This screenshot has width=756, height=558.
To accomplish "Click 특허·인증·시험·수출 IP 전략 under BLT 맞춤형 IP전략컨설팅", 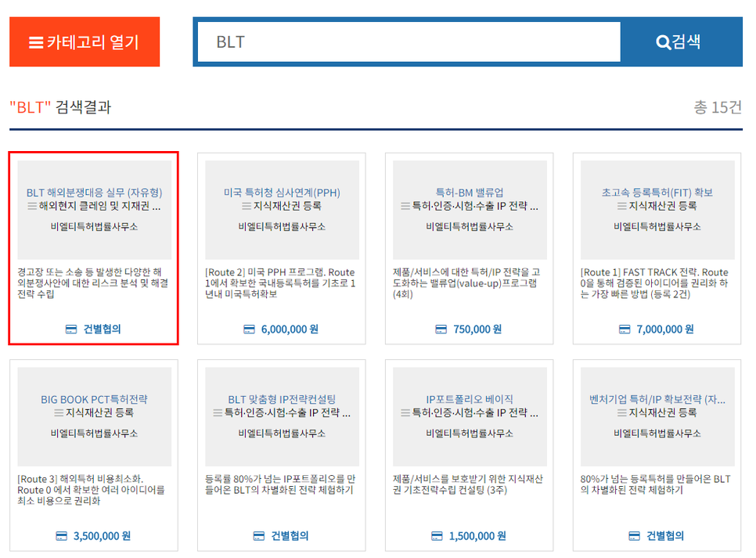I will pos(288,413).
